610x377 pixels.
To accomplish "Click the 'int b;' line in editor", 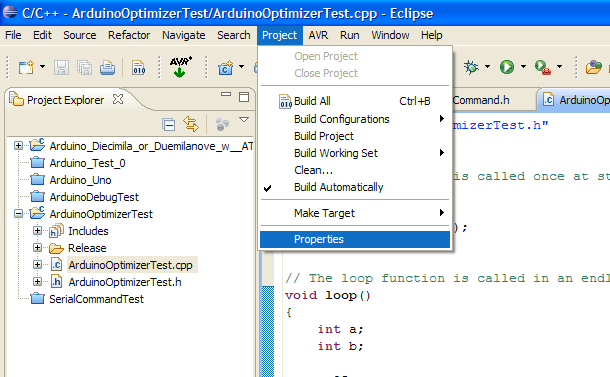I will pos(340,346).
